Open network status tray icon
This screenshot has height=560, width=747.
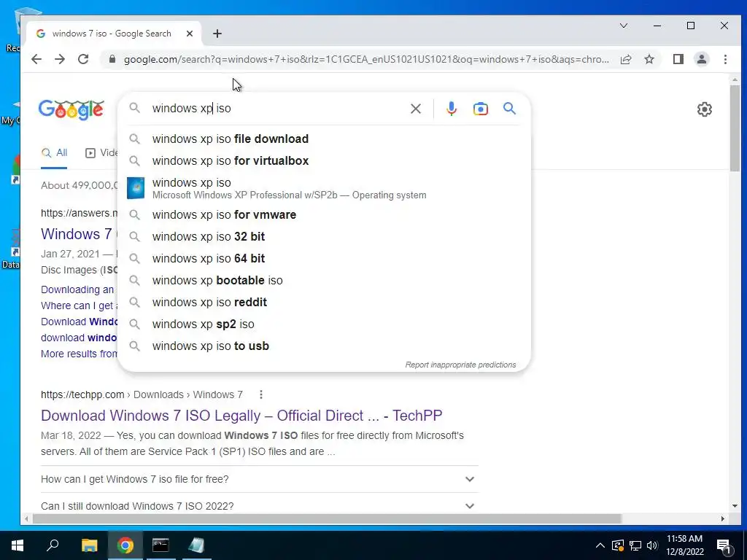point(635,545)
